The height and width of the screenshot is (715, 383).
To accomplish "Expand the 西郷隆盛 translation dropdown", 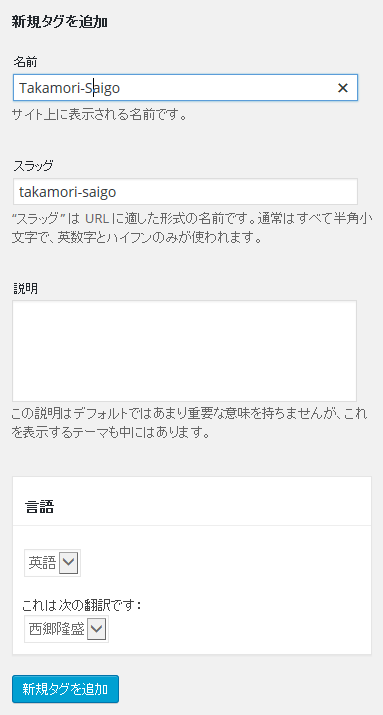I will point(67,630).
